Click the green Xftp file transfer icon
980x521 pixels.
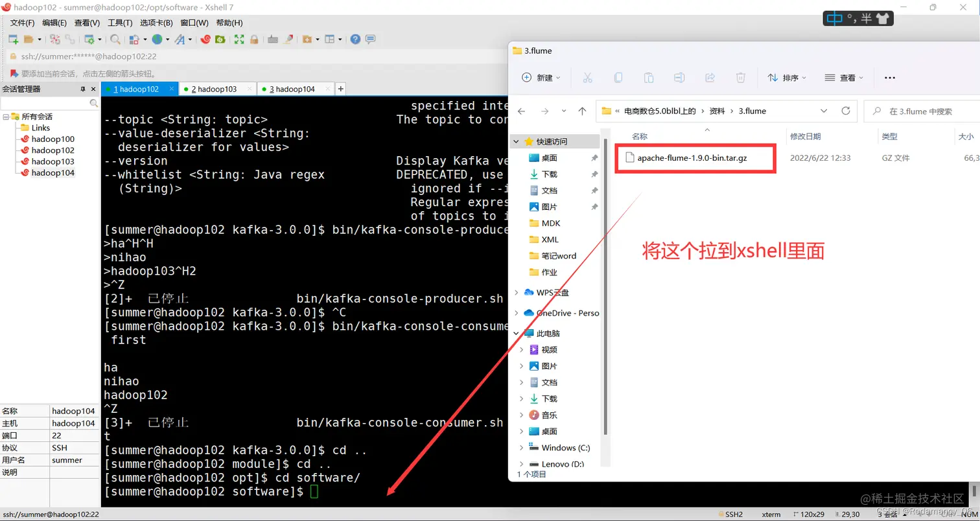coord(220,39)
